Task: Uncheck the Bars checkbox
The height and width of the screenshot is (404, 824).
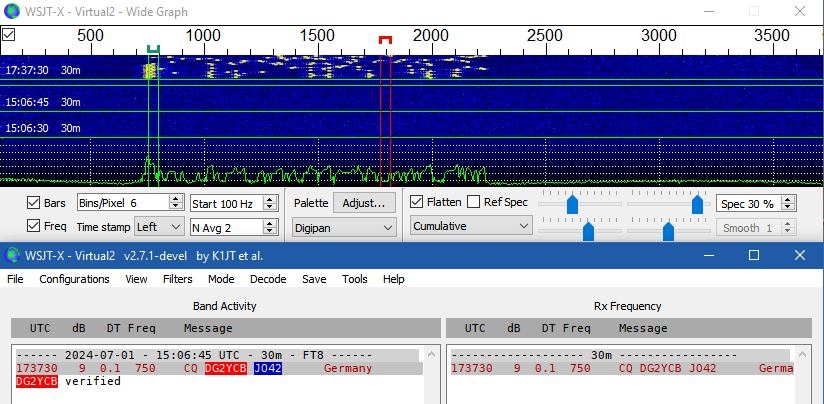Action: pyautogui.click(x=33, y=203)
